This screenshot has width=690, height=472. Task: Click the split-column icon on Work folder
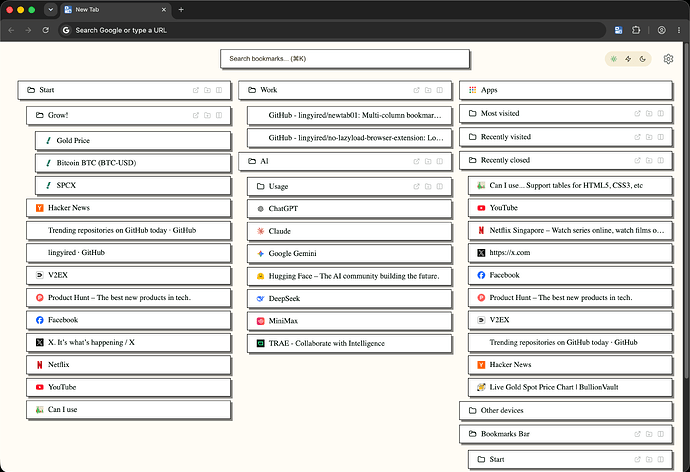point(440,90)
